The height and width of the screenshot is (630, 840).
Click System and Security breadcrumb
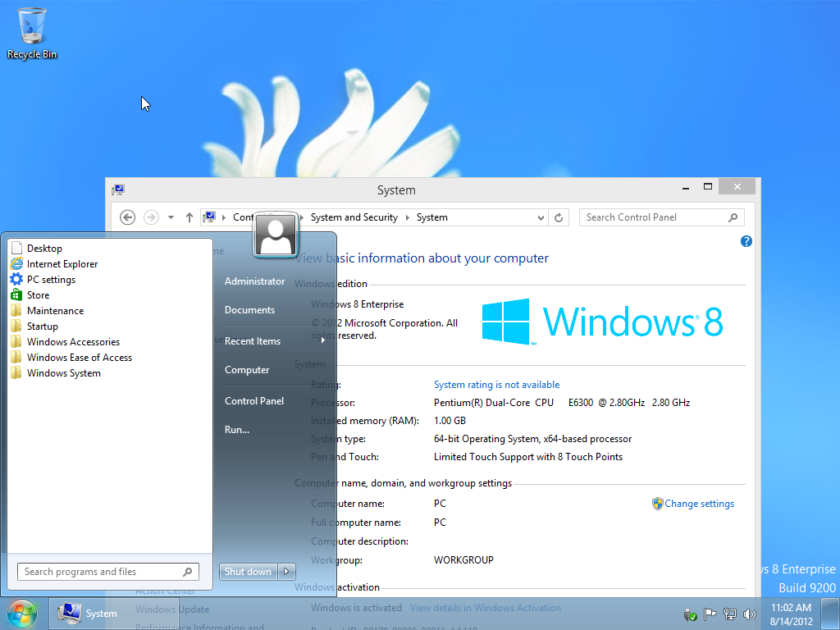click(354, 217)
